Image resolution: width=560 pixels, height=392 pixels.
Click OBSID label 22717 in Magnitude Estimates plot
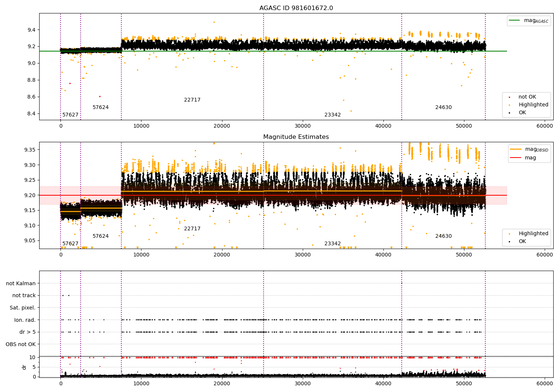(192, 229)
